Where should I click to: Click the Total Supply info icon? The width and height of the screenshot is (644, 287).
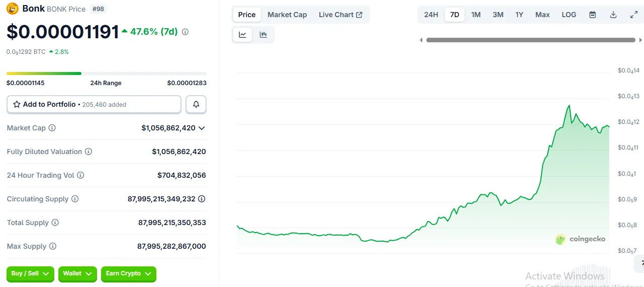click(55, 223)
